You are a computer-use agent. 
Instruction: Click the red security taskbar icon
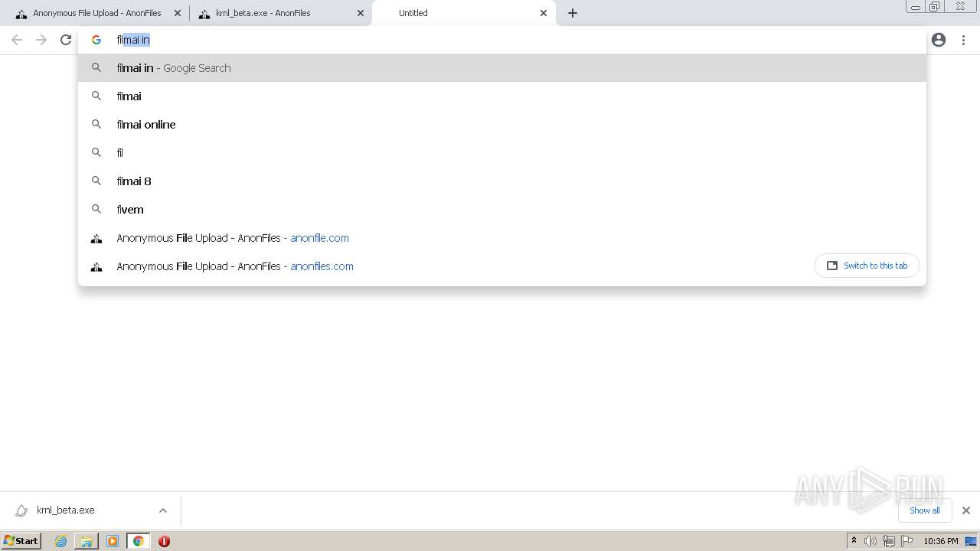coord(164,541)
